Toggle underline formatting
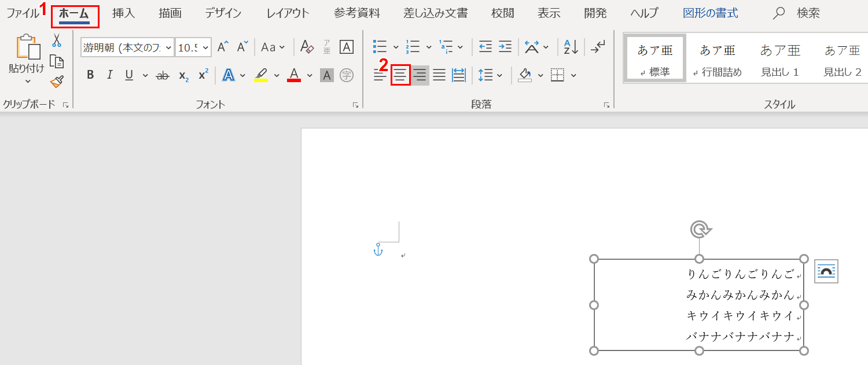This screenshot has width=868, height=365. [x=129, y=75]
